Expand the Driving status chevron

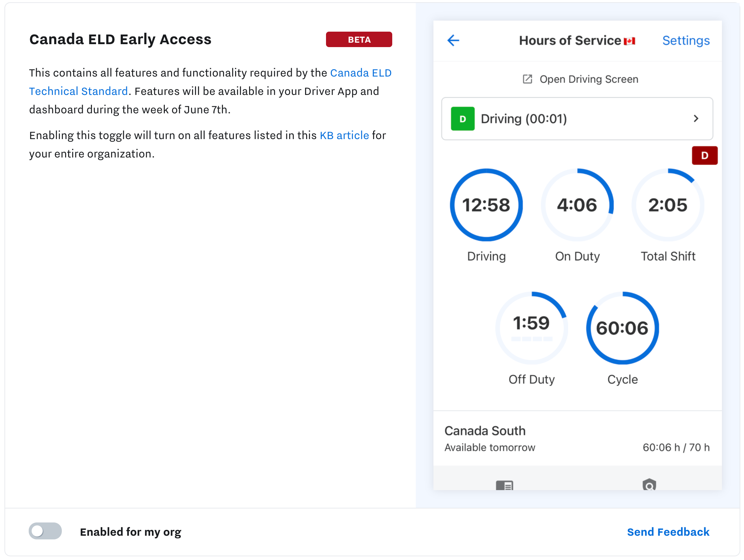696,119
